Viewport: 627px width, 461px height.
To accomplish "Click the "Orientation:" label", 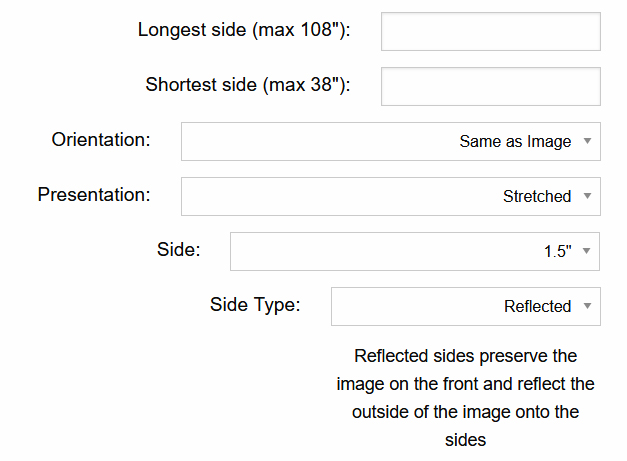I will click(x=101, y=139).
